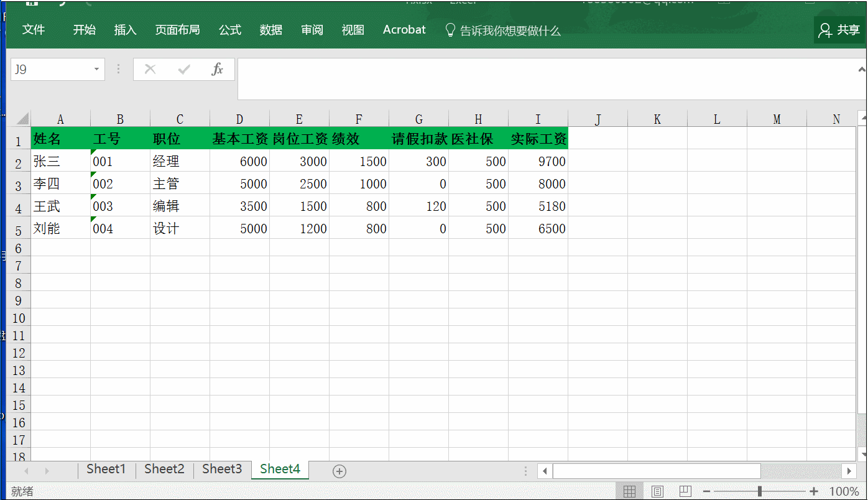
Task: Switch to Page Layout view icon
Action: pos(657,491)
